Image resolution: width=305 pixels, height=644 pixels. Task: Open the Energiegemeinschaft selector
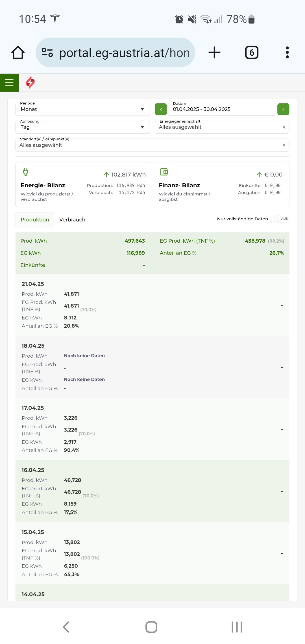[x=217, y=127]
